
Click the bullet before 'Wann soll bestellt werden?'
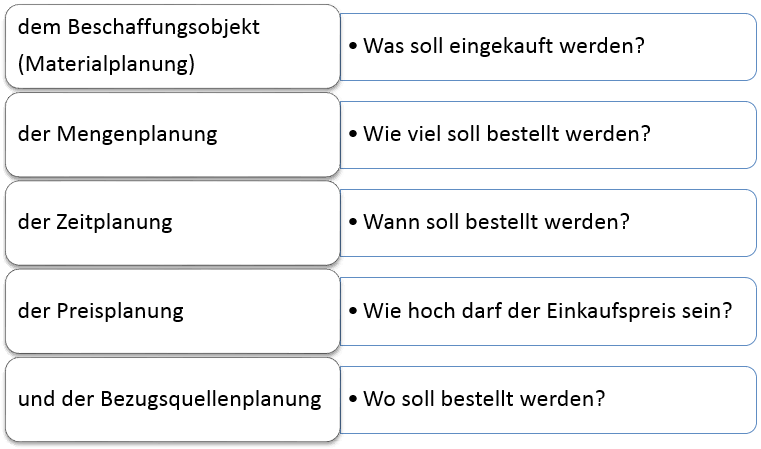point(354,222)
